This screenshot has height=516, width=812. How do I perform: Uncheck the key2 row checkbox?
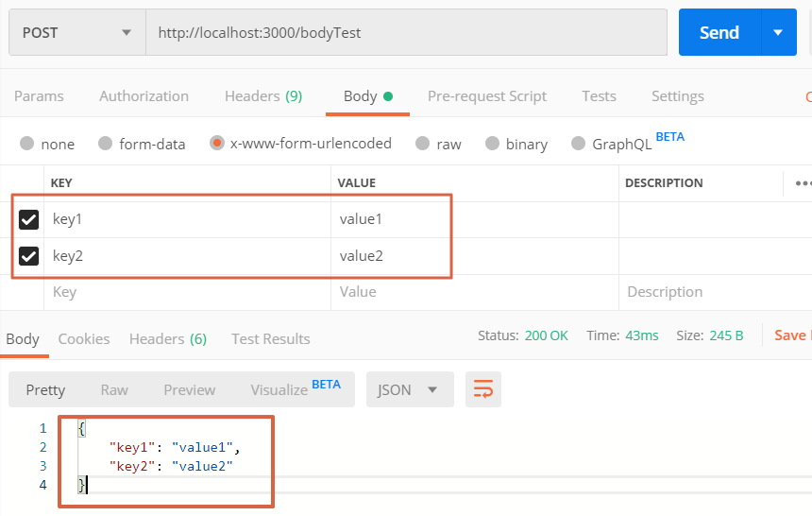pyautogui.click(x=28, y=256)
